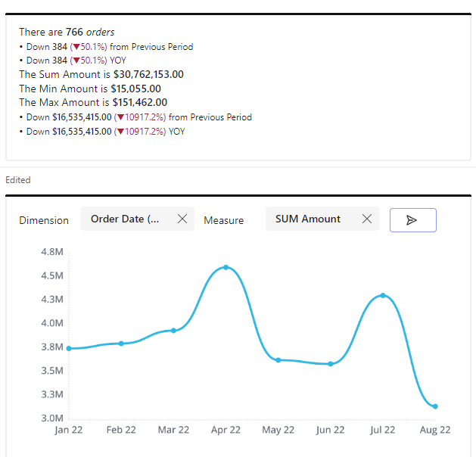
Task: Click the send arrow button
Action: (x=412, y=220)
